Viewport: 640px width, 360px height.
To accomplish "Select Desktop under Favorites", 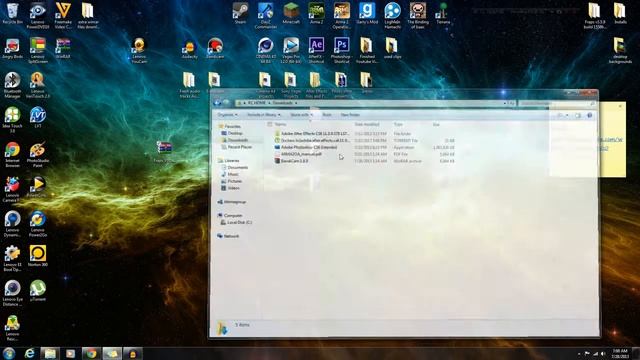I will click(235, 133).
